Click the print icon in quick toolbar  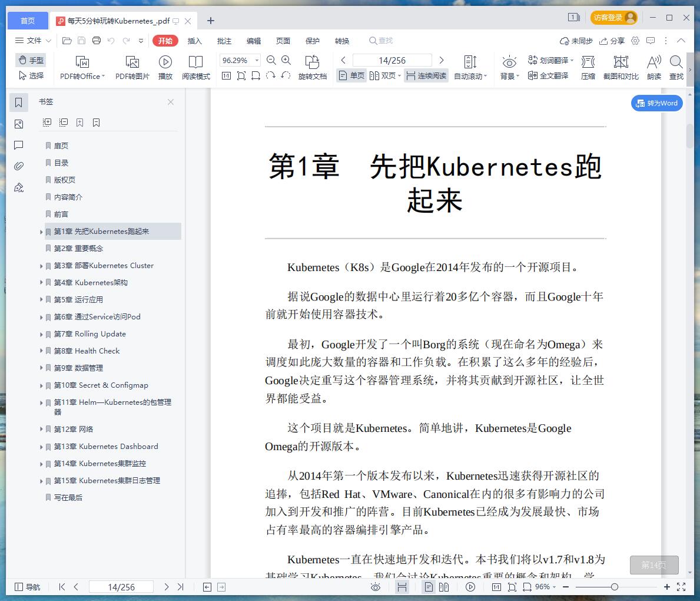click(x=97, y=41)
